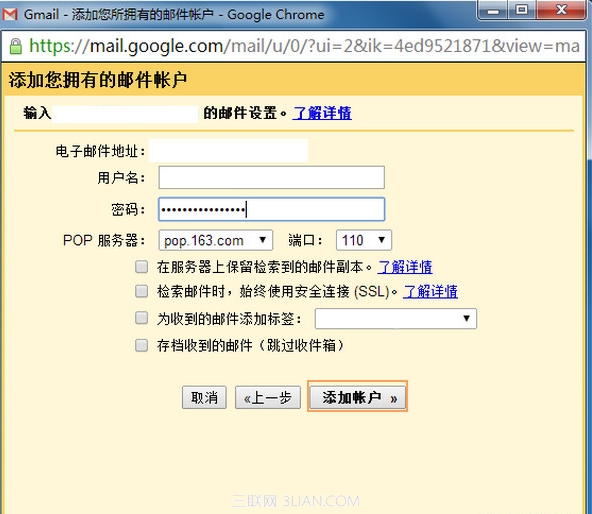Open 了解详情 link after 邮件副本 option
This screenshot has height=514, width=592.
(x=405, y=267)
